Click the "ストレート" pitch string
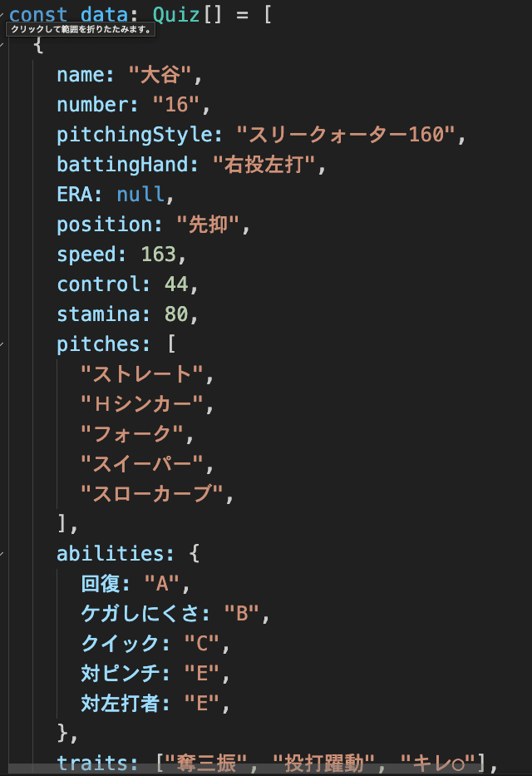 coord(141,374)
